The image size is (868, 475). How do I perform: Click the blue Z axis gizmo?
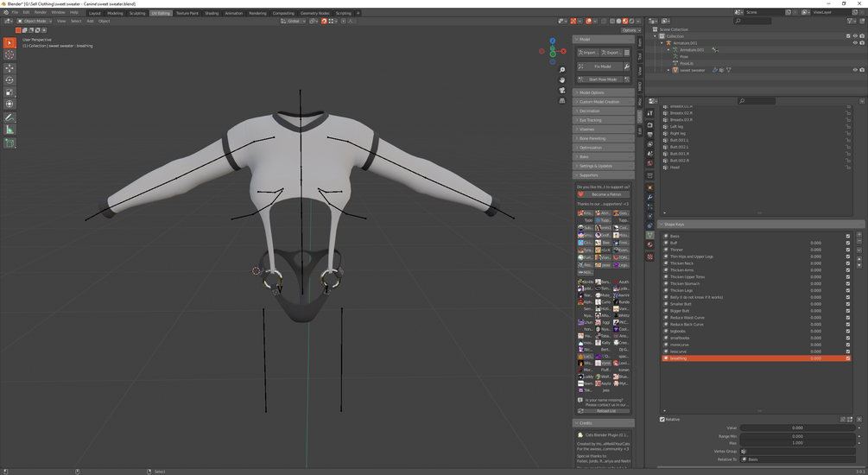[x=553, y=41]
